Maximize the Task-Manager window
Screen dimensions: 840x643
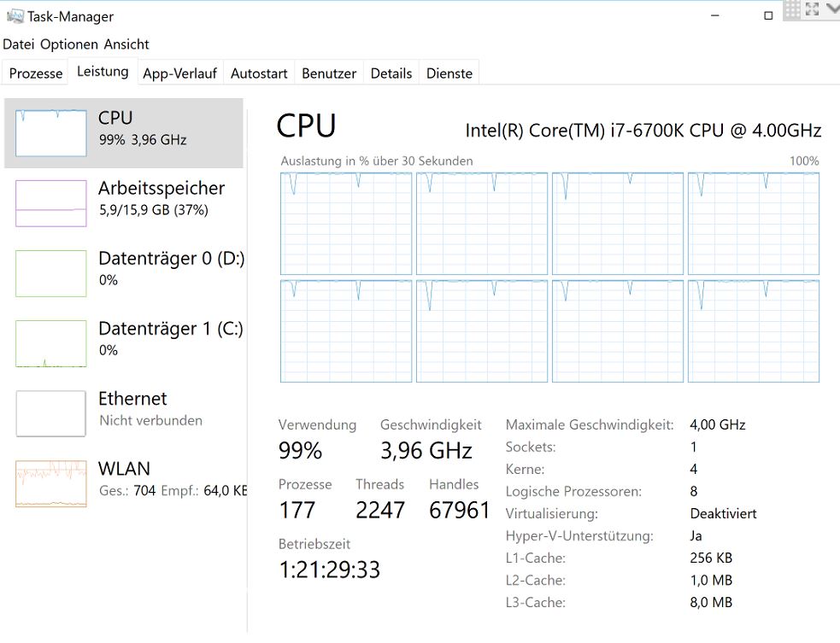pyautogui.click(x=768, y=15)
